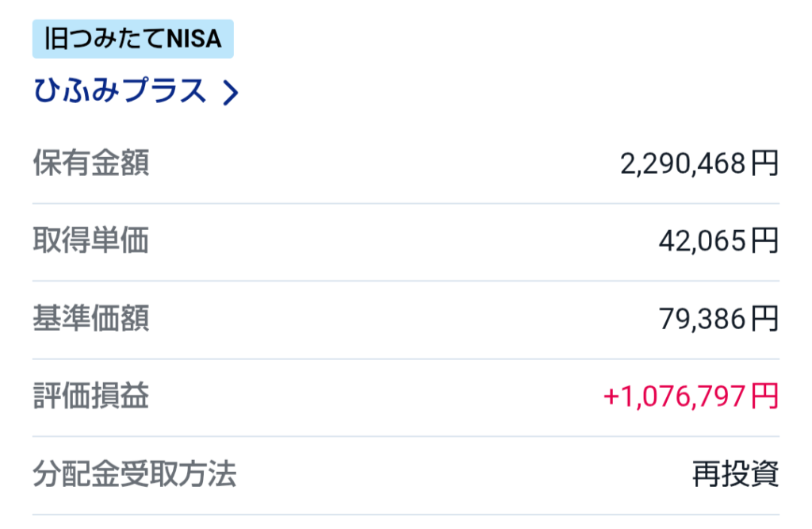Select the 評価損益 row label
812x529 pixels.
[90, 397]
